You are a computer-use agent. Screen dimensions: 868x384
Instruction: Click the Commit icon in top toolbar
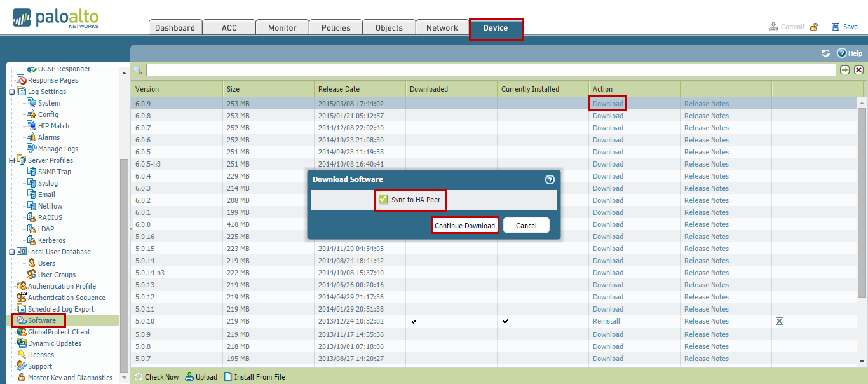773,27
